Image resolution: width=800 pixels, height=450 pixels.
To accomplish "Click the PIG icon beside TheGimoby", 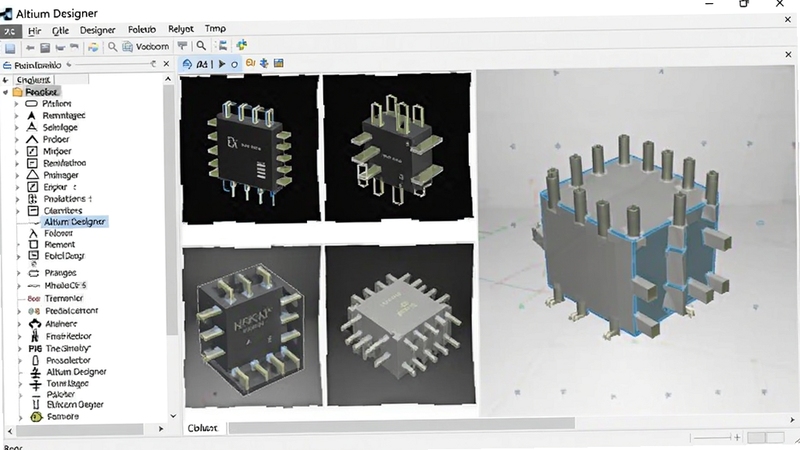I will [35, 348].
